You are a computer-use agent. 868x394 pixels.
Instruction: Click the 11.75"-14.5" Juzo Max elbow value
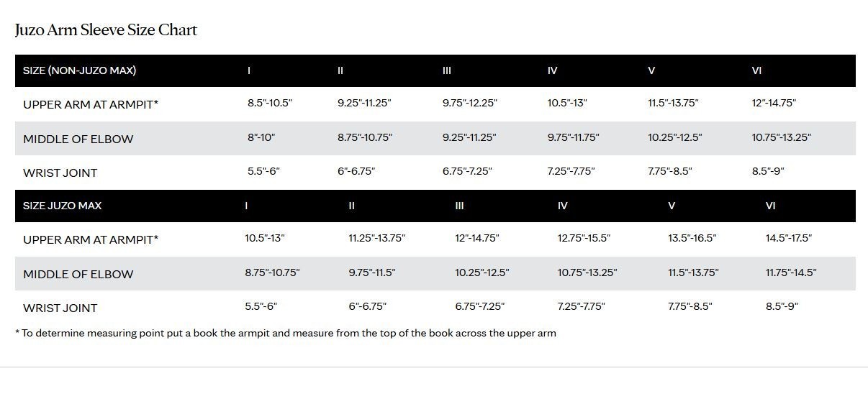[x=791, y=272]
